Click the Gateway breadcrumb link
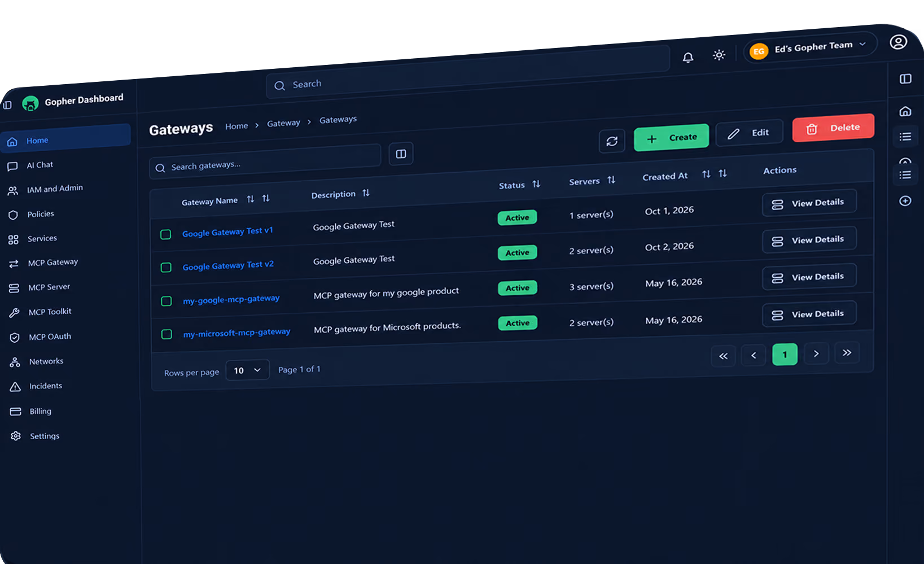 point(283,123)
